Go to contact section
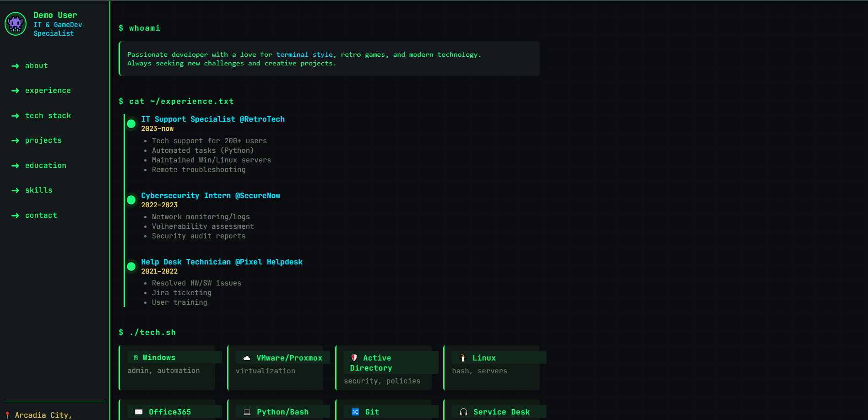Screen dimensions: 868x420 click(x=41, y=215)
